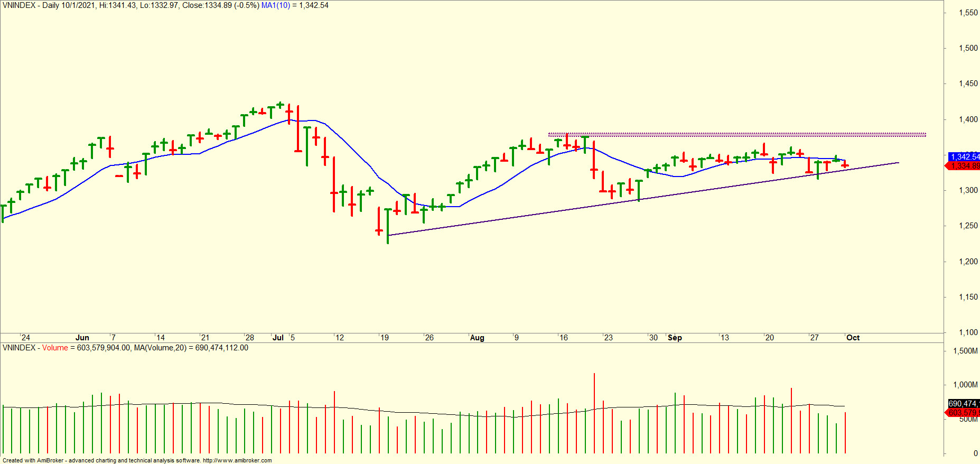This screenshot has height=464, width=980.
Task: Open the amibroker.com link in footer
Action: pyautogui.click(x=237, y=460)
